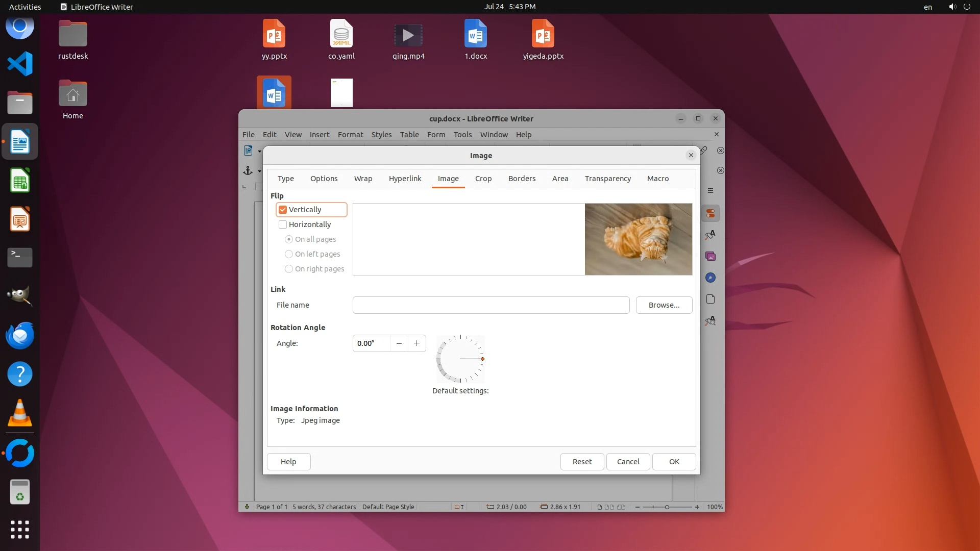Uncheck the Vertically flip checkbox
Screen dimensions: 980x551
point(283,210)
